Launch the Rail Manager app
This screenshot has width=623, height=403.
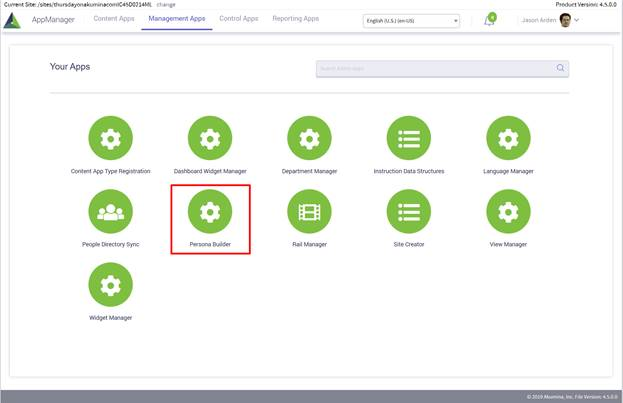click(x=309, y=211)
